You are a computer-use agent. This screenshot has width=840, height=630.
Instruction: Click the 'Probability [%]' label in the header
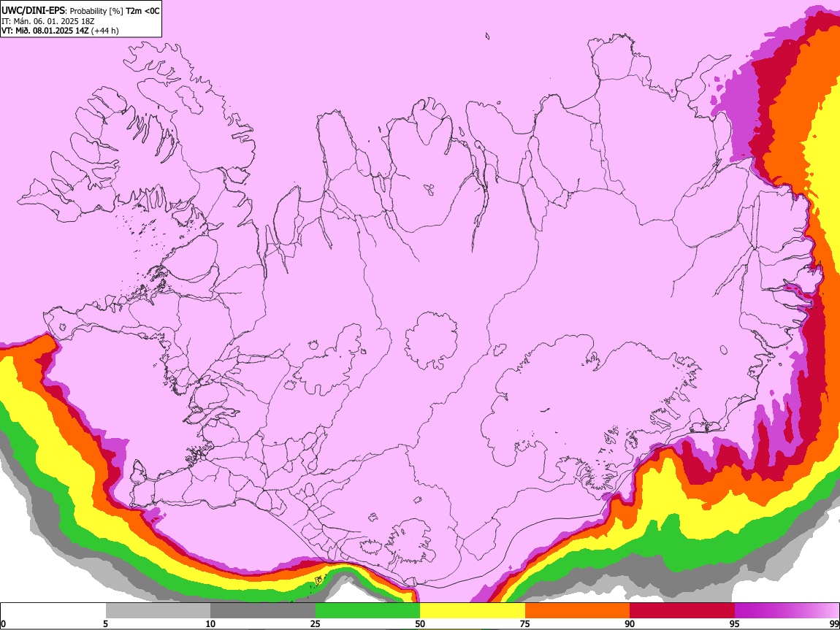click(96, 11)
